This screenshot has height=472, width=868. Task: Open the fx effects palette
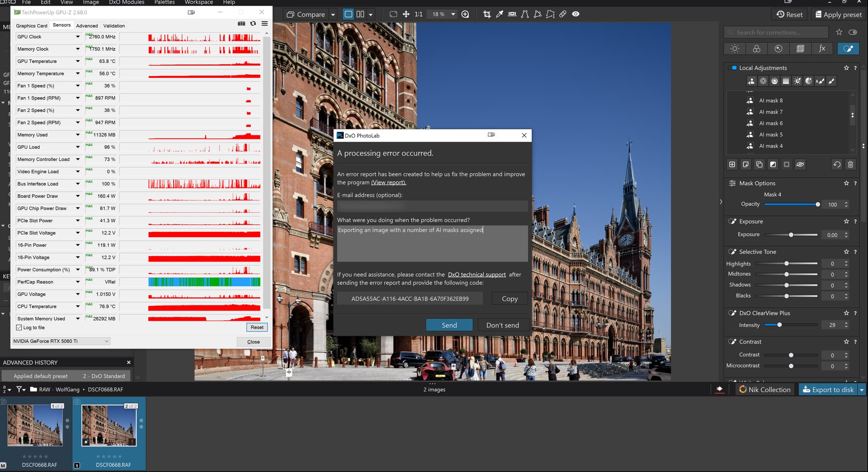tap(822, 49)
